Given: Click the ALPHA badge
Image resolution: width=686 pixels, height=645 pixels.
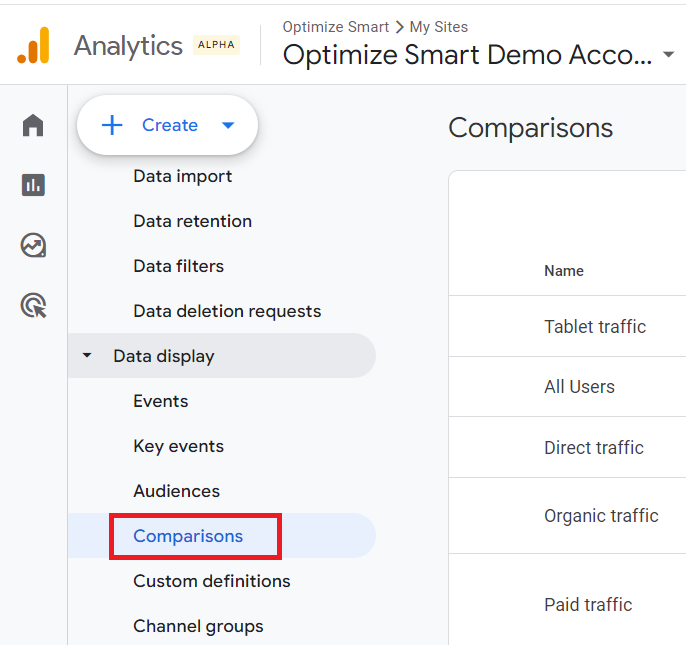Looking at the screenshot, I should [216, 45].
